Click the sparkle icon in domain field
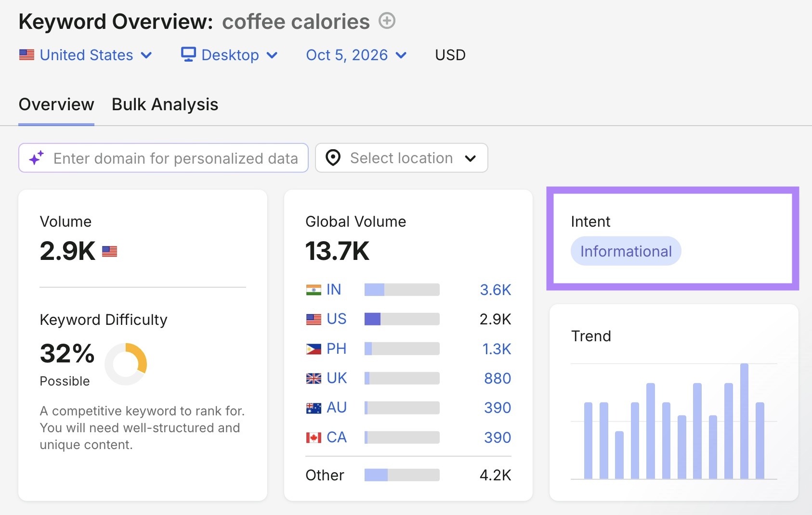Viewport: 812px width, 515px height. pos(36,158)
